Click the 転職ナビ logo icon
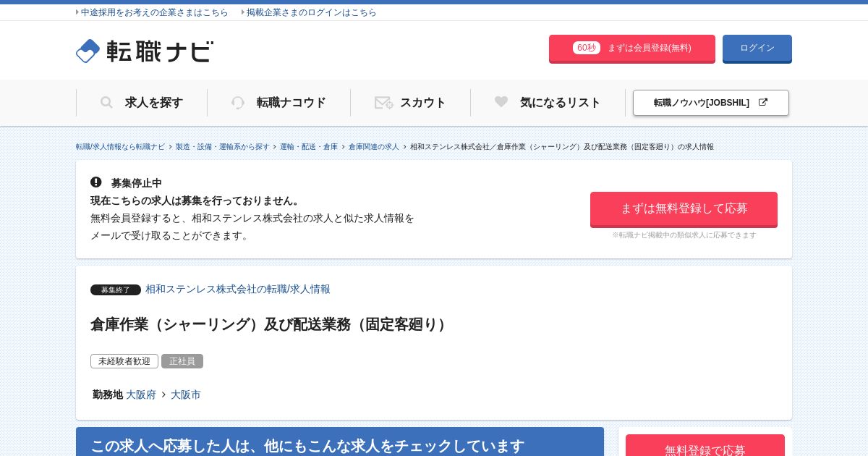This screenshot has height=456, width=868. tap(88, 51)
